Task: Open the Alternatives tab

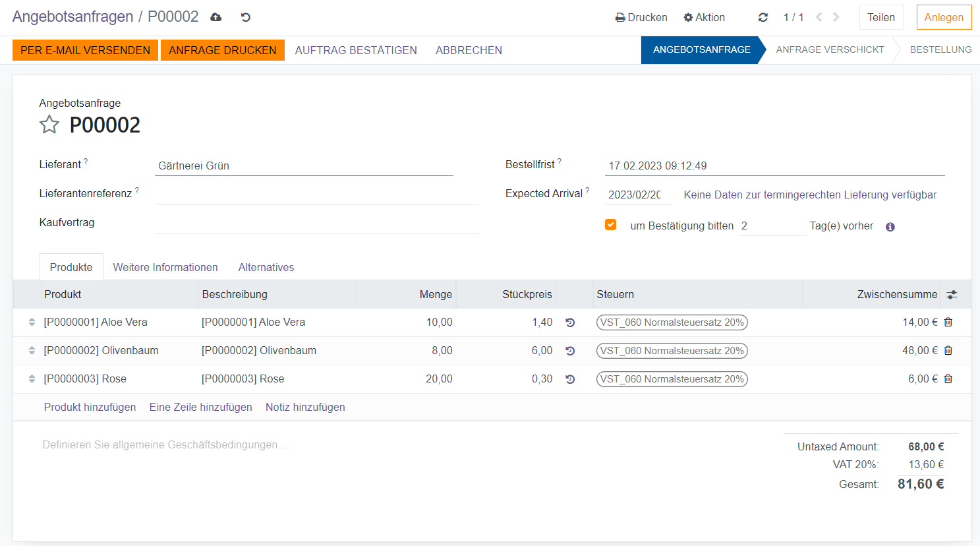Action: [x=266, y=267]
